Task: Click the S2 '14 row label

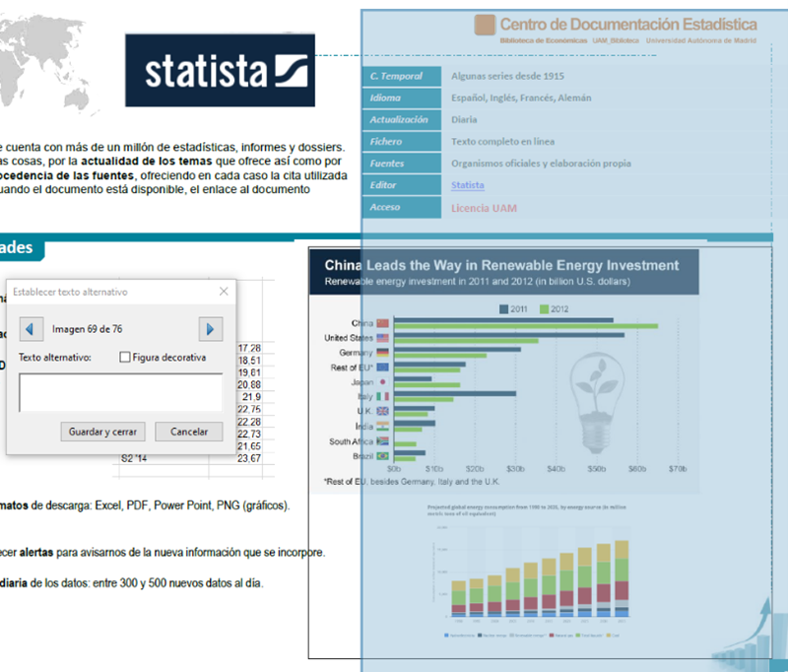Action: point(134,458)
